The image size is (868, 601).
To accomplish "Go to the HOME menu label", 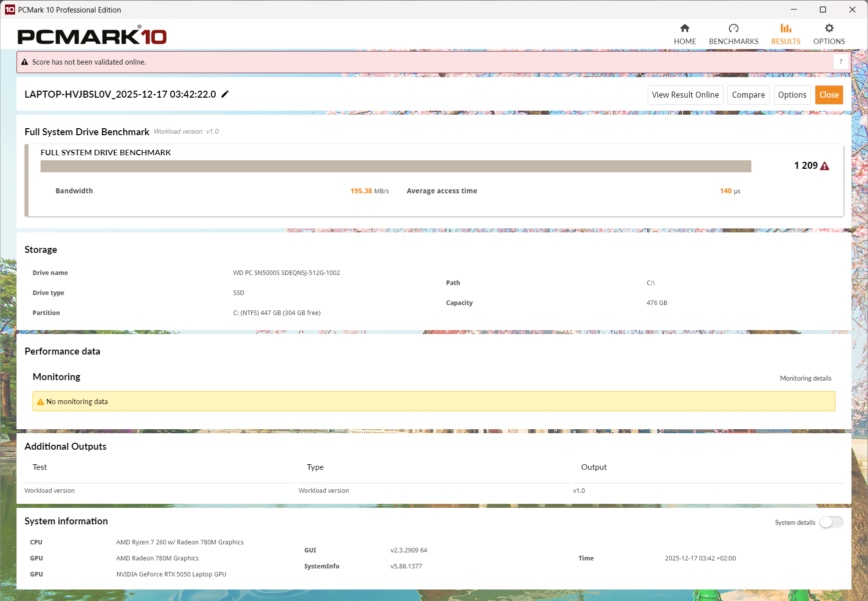I will [685, 42].
